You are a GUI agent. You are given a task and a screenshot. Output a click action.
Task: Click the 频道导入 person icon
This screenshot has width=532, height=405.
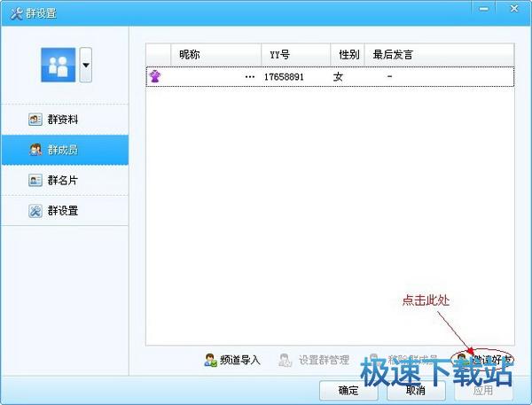pyautogui.click(x=210, y=360)
